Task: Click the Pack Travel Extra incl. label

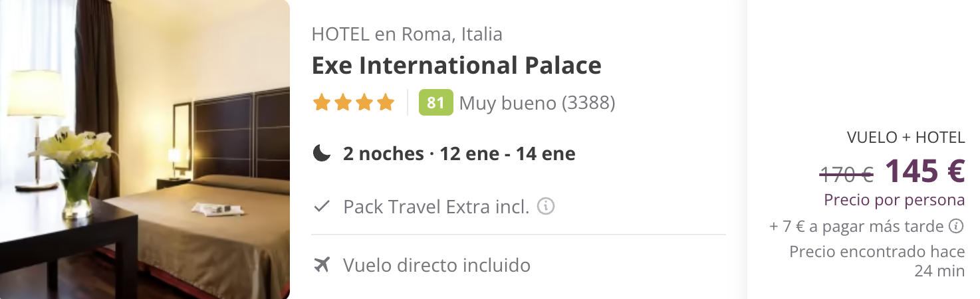Action: pyautogui.click(x=436, y=207)
